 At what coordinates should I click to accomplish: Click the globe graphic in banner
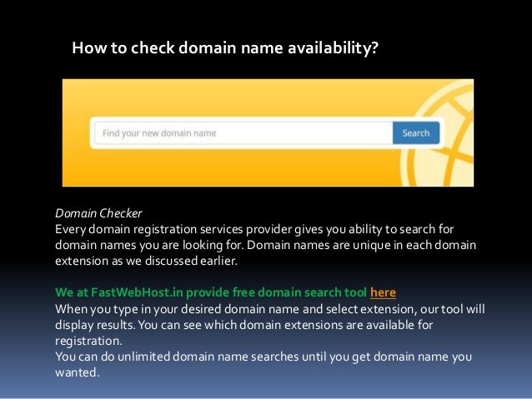click(438, 135)
